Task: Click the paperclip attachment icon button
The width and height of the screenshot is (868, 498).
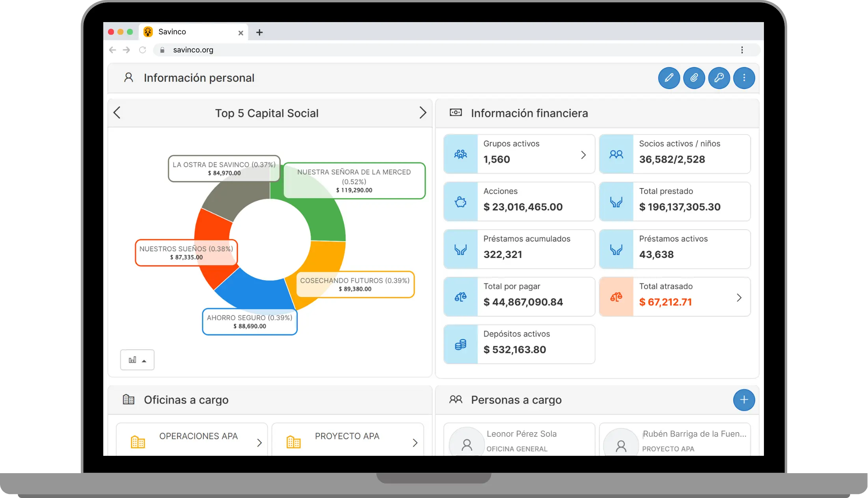Action: point(694,78)
